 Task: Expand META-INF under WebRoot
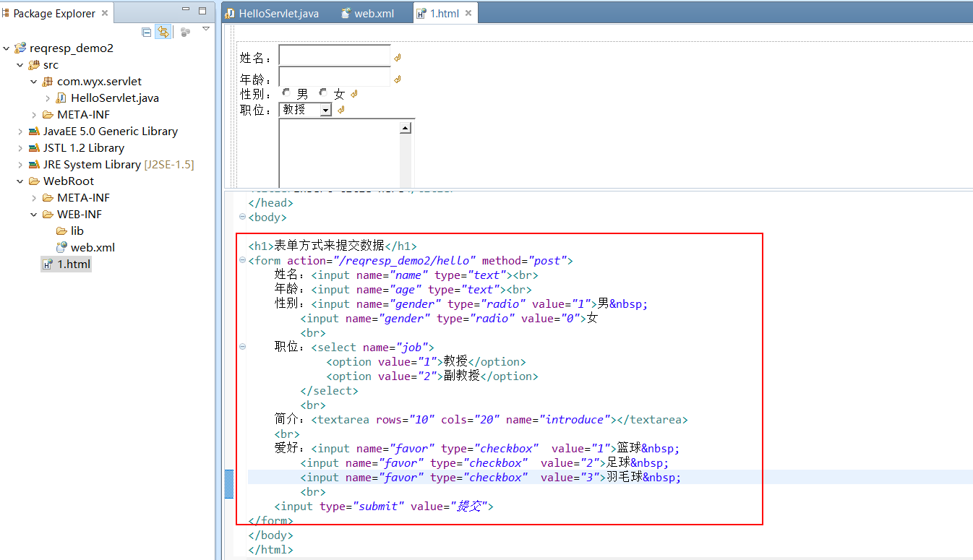pyautogui.click(x=34, y=198)
